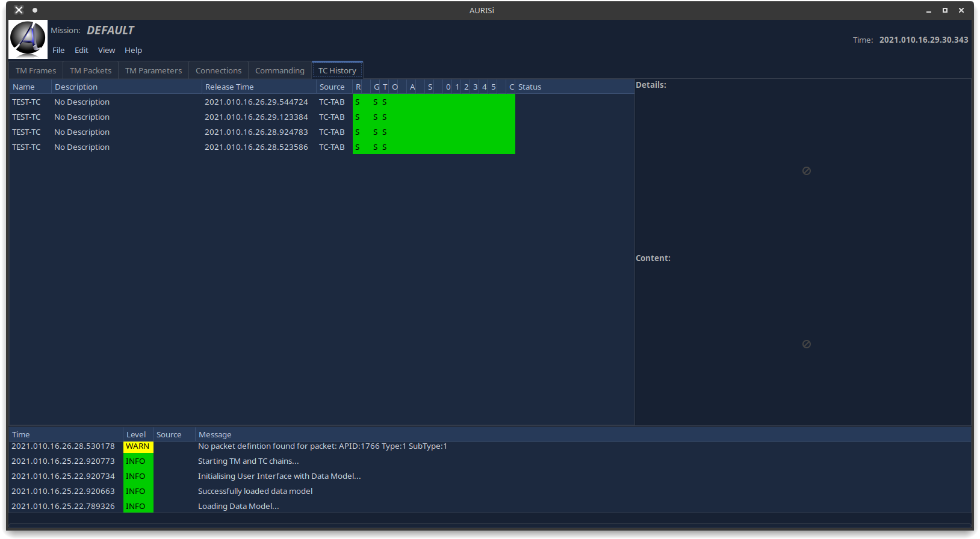980x539 pixels.
Task: Click the yellow WARN level cell
Action: tap(138, 446)
